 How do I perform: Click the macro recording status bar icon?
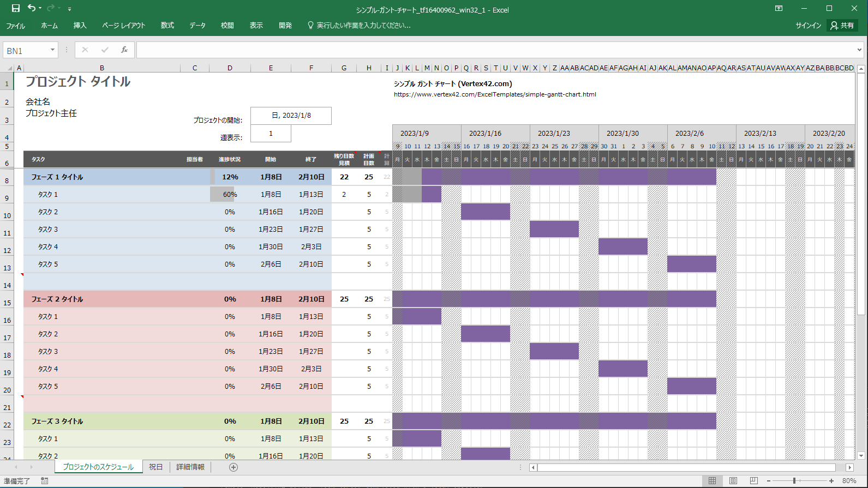click(45, 481)
